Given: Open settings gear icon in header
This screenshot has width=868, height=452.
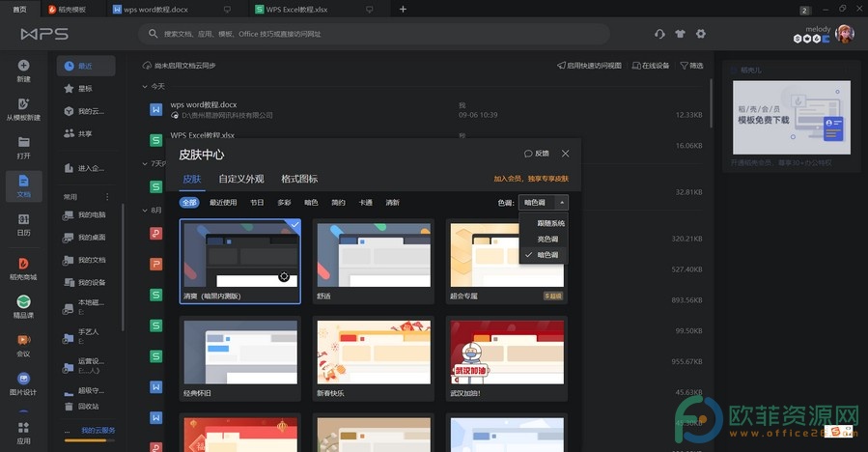Looking at the screenshot, I should point(701,34).
